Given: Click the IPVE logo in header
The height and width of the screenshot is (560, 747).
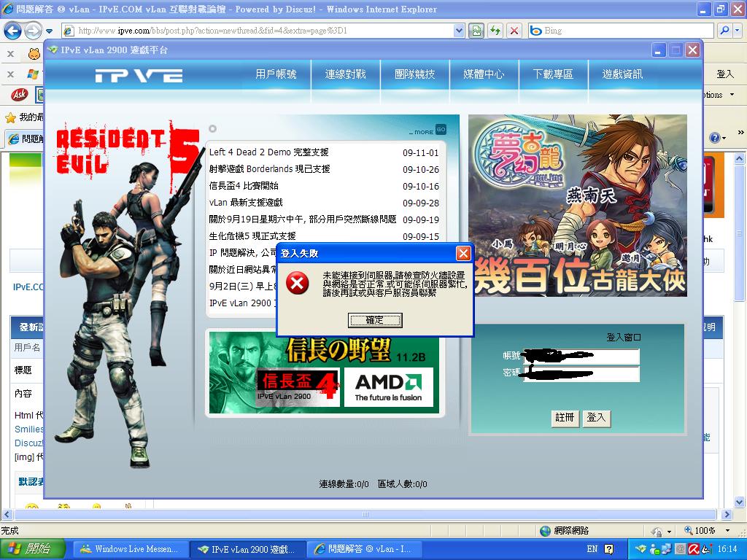Looking at the screenshot, I should click(139, 76).
